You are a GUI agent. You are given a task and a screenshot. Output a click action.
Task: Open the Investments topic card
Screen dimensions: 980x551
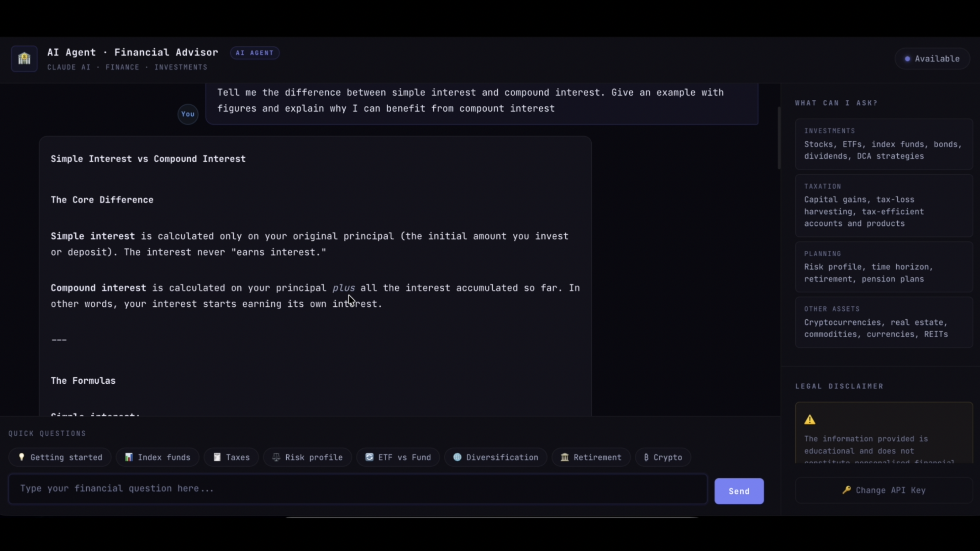[x=884, y=144]
